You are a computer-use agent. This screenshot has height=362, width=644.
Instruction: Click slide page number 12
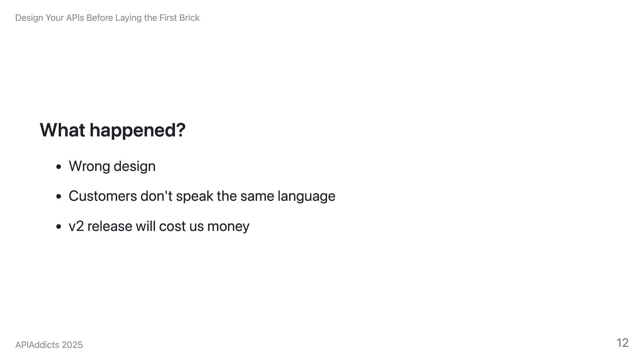click(x=622, y=343)
